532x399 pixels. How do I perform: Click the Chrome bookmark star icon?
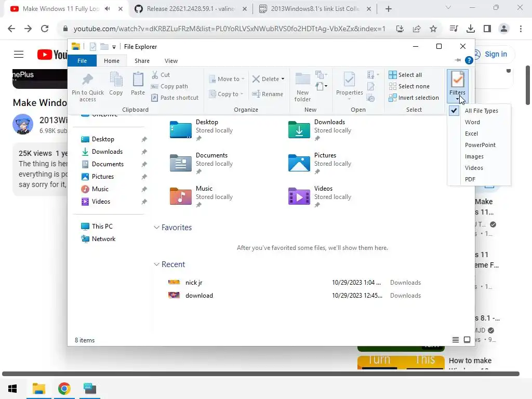[x=433, y=29]
